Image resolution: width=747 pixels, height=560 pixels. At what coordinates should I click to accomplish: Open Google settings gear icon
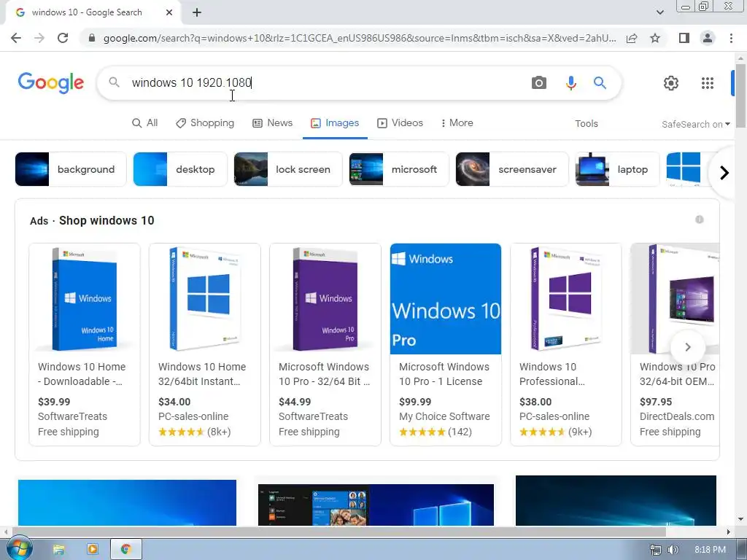tap(671, 83)
